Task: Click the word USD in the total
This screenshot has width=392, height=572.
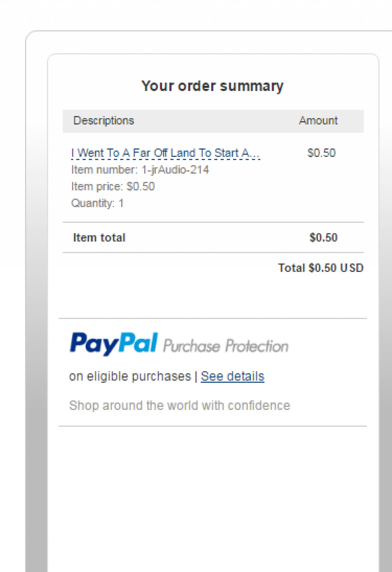Action: click(352, 268)
